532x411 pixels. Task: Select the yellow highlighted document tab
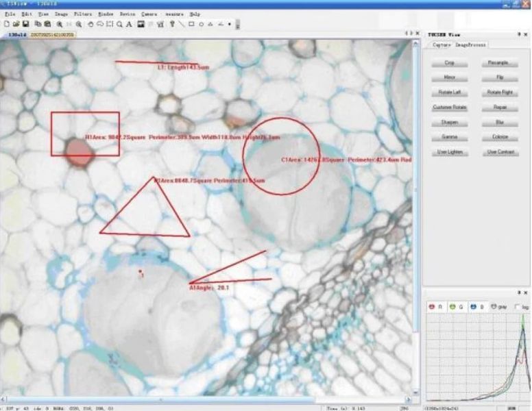coord(52,34)
